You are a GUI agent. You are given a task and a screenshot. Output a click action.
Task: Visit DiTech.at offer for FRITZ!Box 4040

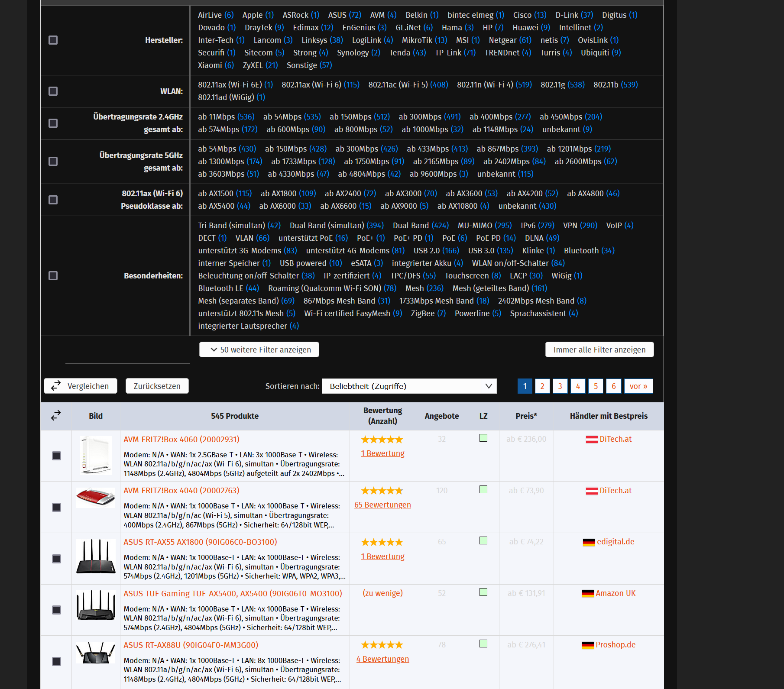click(615, 490)
